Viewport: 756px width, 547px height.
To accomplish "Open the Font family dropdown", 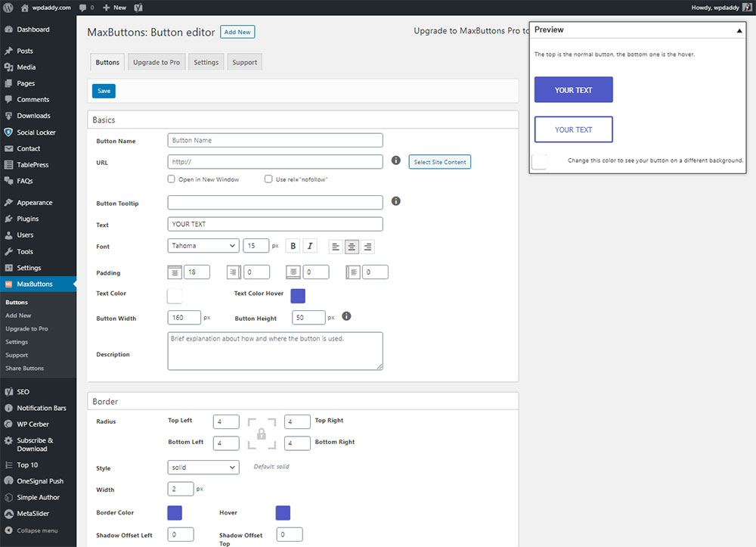I will (x=203, y=246).
